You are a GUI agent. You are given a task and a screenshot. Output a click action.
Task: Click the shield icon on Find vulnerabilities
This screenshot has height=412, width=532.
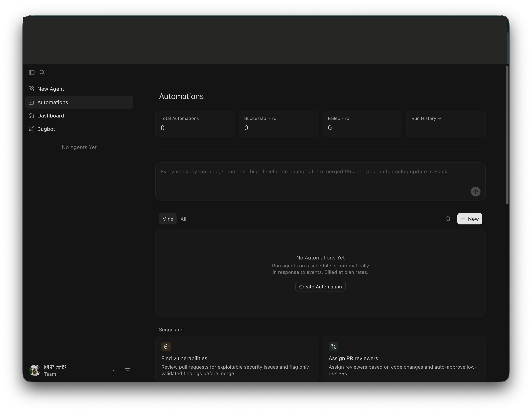(166, 347)
